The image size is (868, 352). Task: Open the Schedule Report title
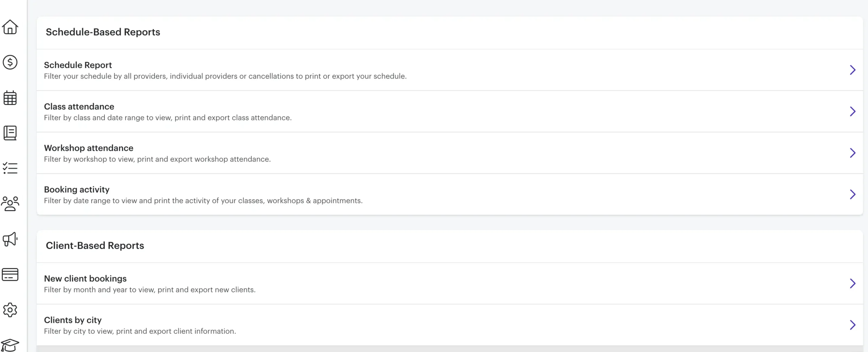[78, 65]
